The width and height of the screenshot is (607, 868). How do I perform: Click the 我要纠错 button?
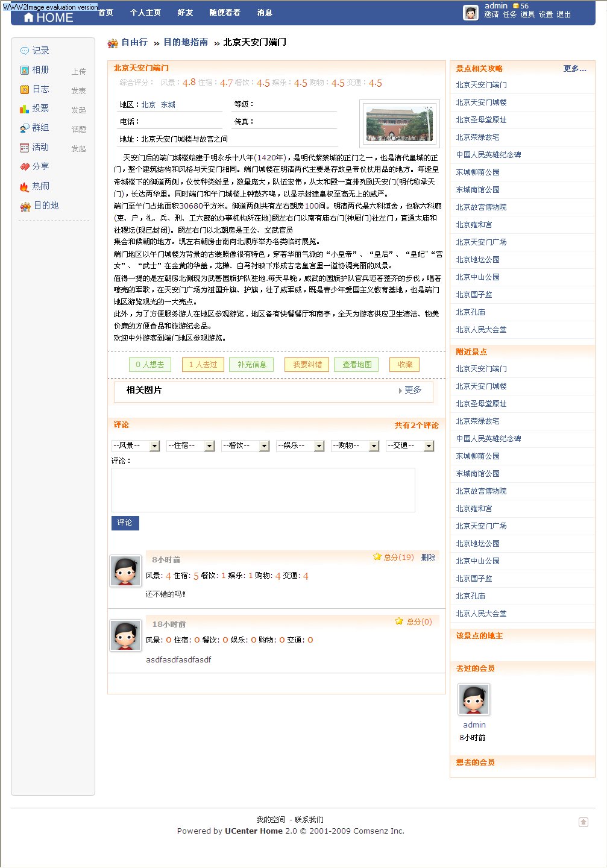click(307, 365)
